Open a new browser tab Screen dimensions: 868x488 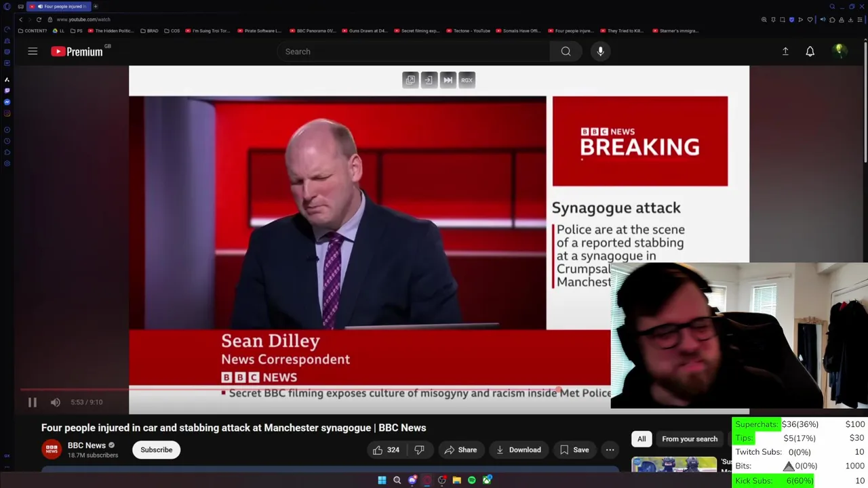point(96,6)
